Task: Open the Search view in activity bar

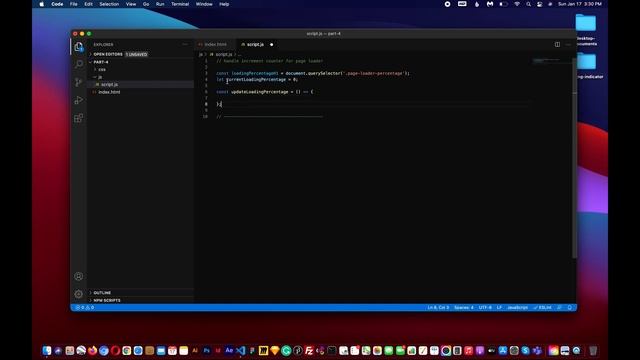Action: click(79, 64)
